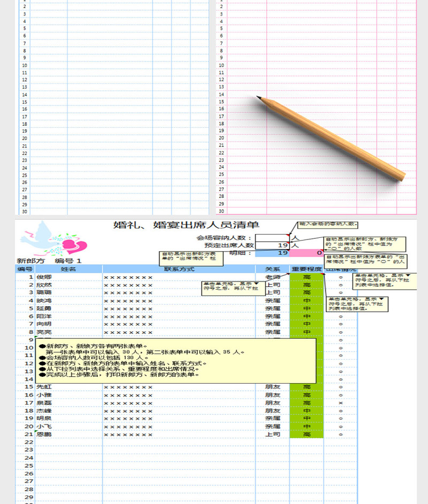
Task: Open the 关系 cell for 恩鹏 (上司)
Action: tap(272, 435)
